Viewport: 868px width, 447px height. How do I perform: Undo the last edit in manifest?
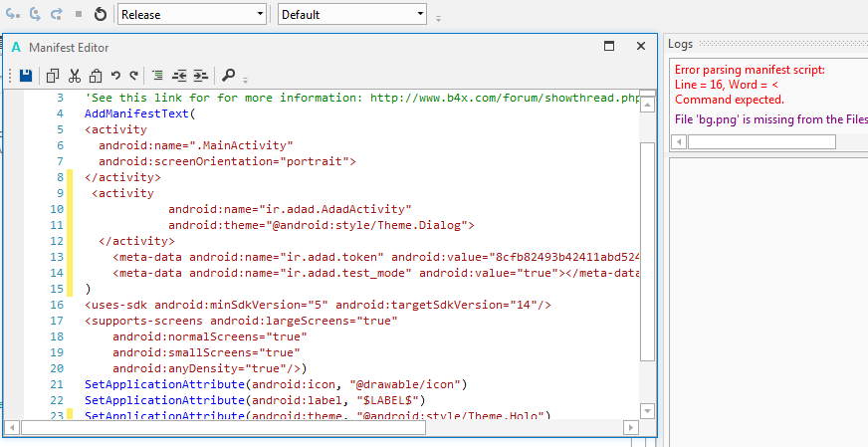click(115, 76)
